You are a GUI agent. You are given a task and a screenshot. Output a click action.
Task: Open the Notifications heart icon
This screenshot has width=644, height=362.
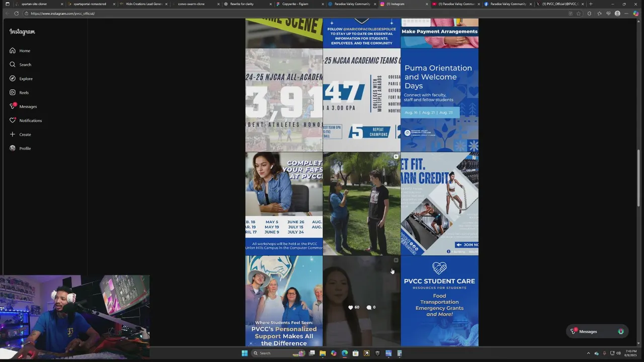coord(13,120)
